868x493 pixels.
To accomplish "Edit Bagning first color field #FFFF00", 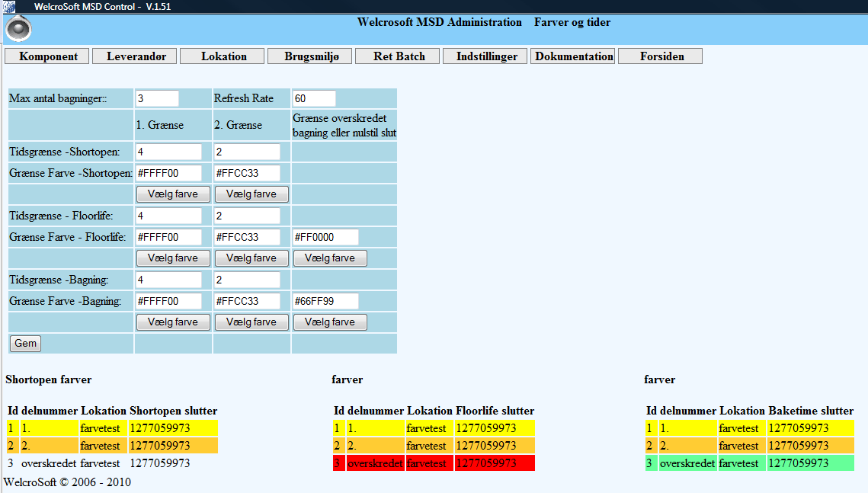I will click(169, 301).
